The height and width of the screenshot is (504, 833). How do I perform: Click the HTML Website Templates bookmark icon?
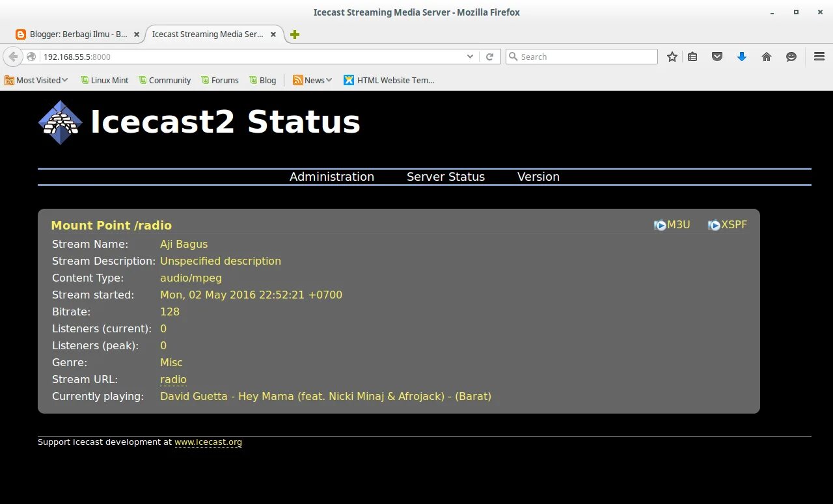point(349,80)
